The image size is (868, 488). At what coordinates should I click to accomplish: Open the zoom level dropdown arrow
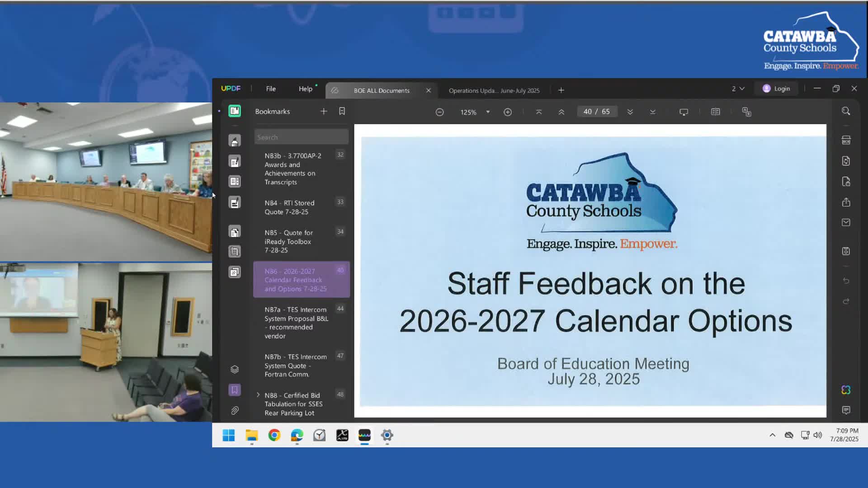point(488,112)
